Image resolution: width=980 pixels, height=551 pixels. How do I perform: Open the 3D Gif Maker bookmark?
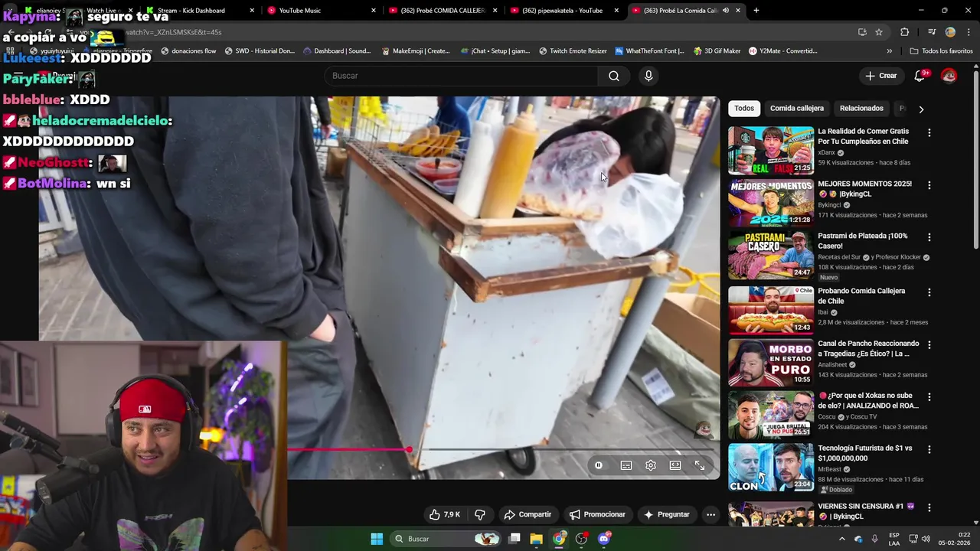pos(717,51)
